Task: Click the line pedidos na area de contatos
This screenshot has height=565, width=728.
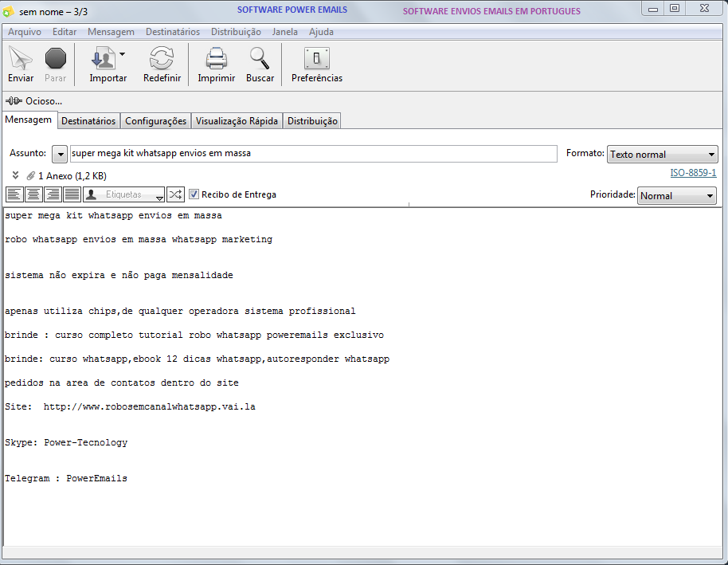Action: pyautogui.click(x=122, y=383)
